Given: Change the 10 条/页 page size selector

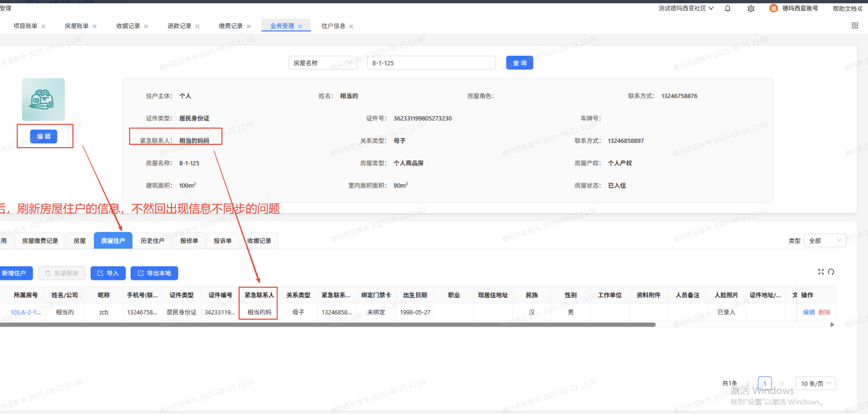Looking at the screenshot, I should [815, 383].
